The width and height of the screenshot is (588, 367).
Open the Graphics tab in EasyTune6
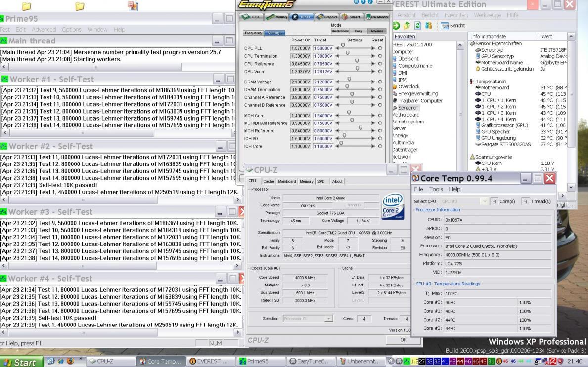(x=326, y=17)
